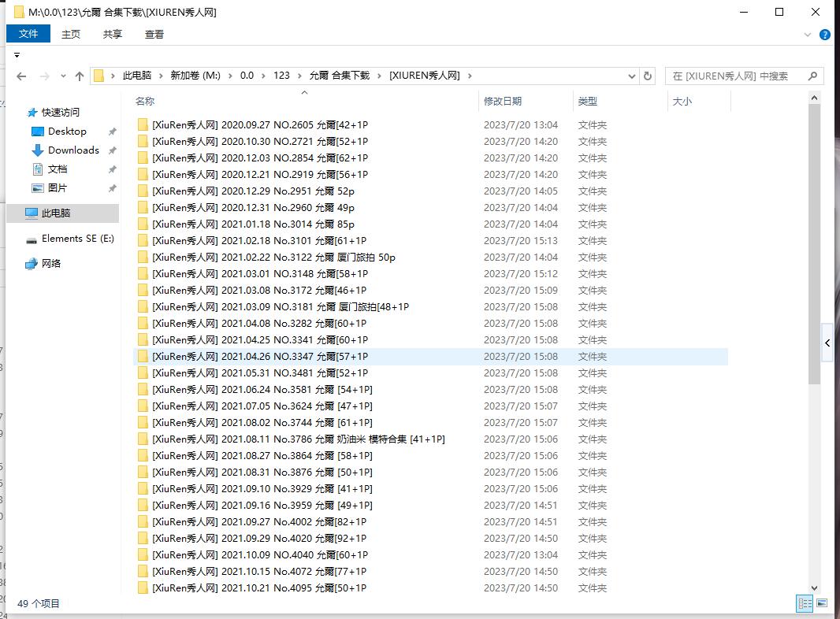
Task: Open the 文件 ribbon tab
Action: [x=28, y=34]
